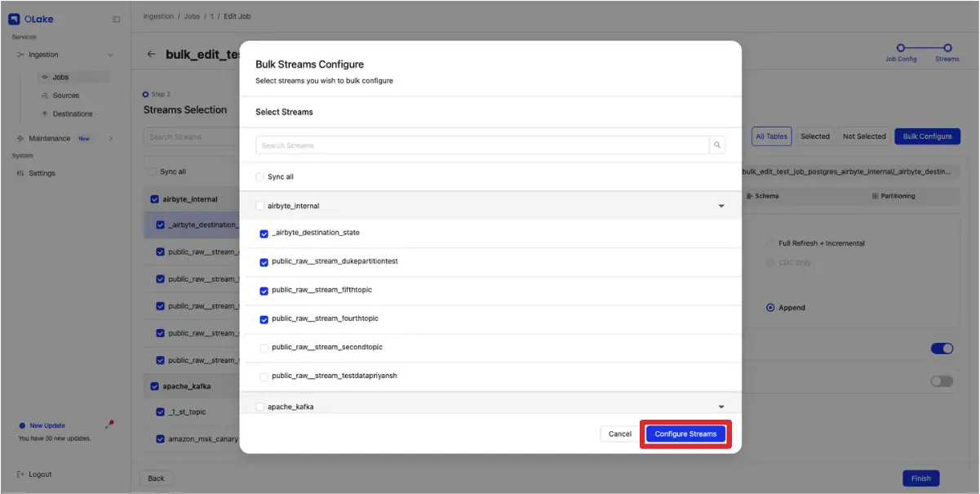980x494 pixels.
Task: Uncheck public_raw__stream_fifthtopic stream
Action: tap(264, 291)
